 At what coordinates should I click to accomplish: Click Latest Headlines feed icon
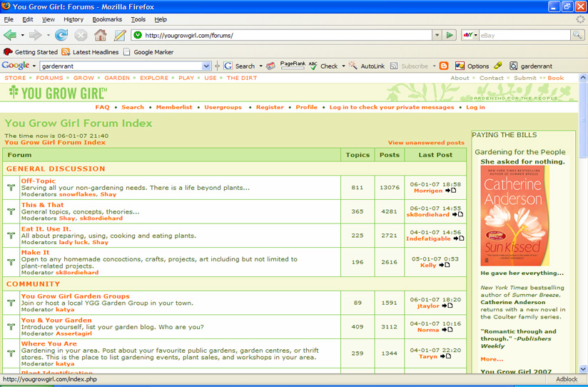point(66,52)
